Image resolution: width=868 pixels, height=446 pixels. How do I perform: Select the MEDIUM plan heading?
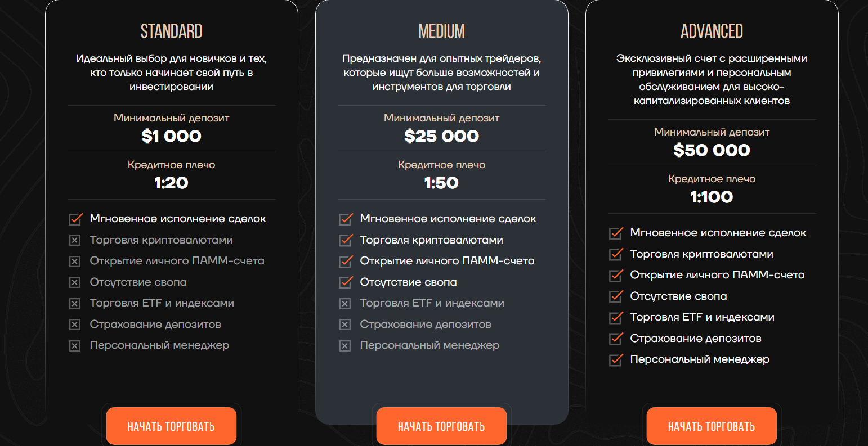click(x=441, y=31)
